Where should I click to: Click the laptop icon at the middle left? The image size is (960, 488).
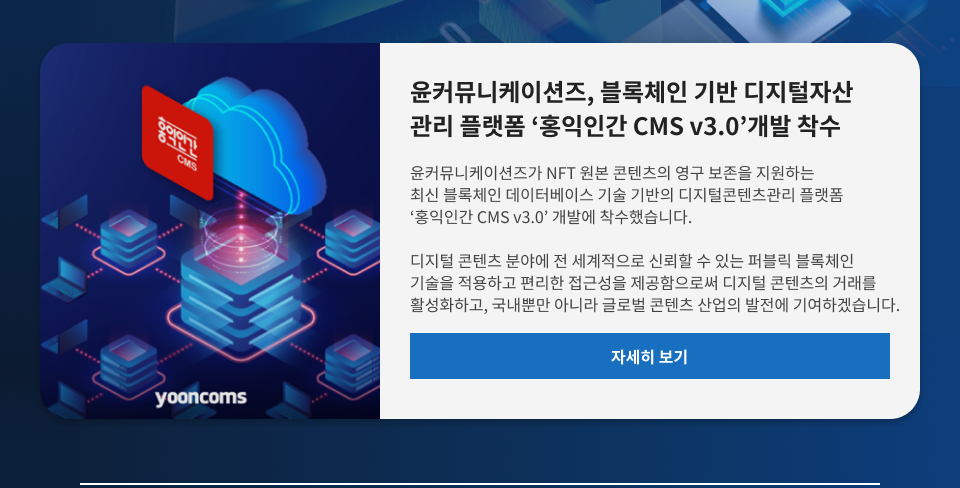pyautogui.click(x=64, y=280)
